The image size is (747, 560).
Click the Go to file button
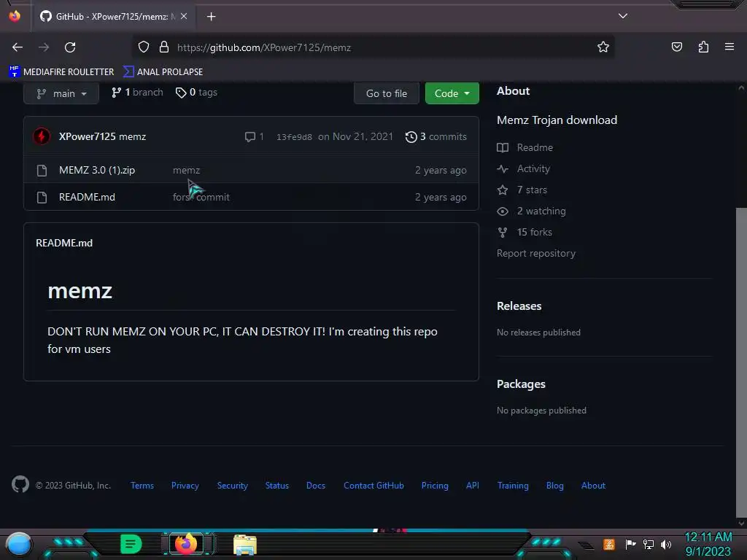click(387, 93)
